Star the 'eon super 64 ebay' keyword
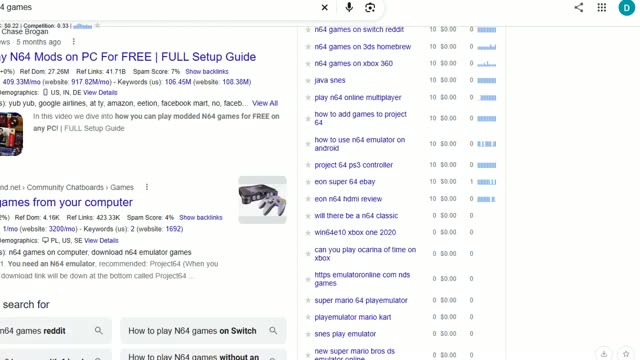Image resolution: width=640 pixels, height=360 pixels. pyautogui.click(x=308, y=182)
